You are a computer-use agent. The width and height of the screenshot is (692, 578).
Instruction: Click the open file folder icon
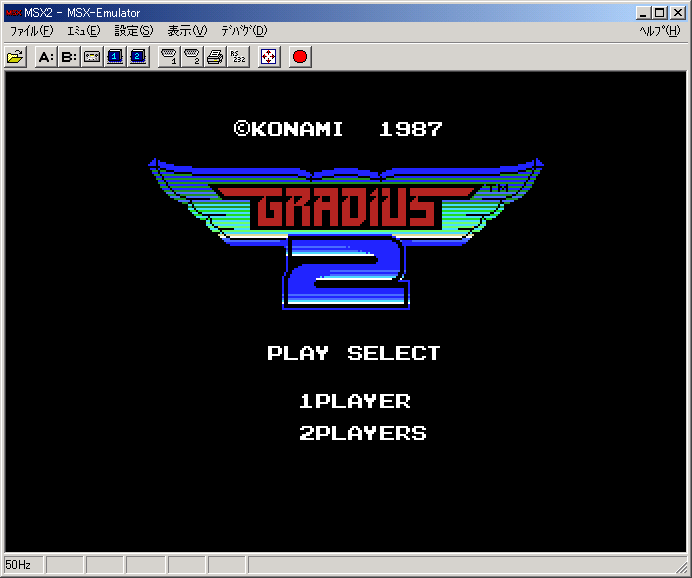pos(15,57)
